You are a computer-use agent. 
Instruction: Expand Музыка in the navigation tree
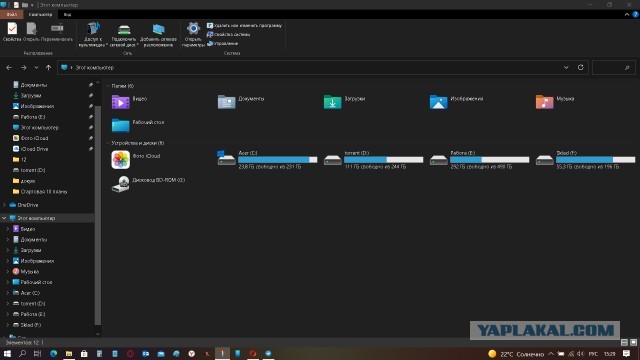(x=8, y=271)
